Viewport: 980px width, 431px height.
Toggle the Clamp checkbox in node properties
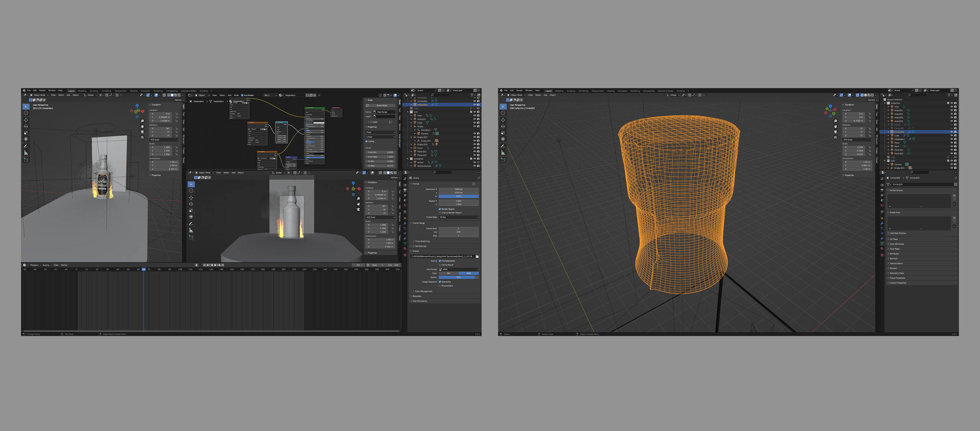tap(367, 141)
